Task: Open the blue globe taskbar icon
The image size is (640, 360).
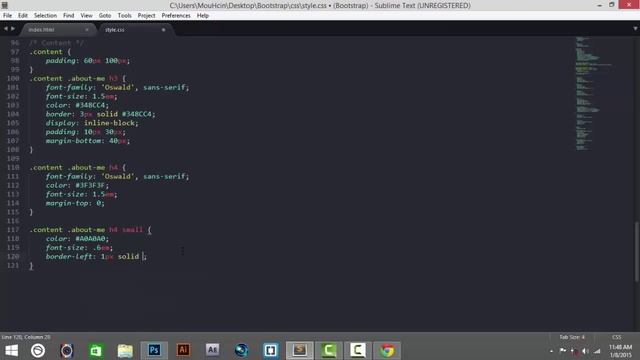Action: pyautogui.click(x=241, y=350)
